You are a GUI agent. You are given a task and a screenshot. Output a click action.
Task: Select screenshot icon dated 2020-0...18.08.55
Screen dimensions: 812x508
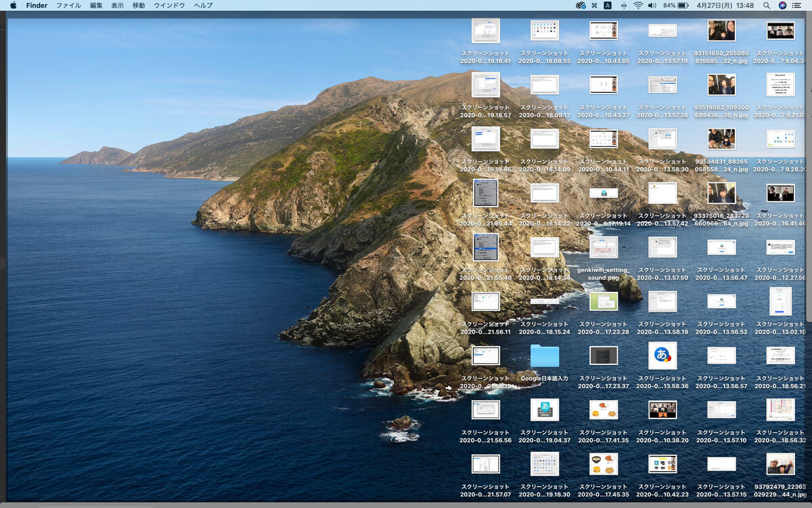pos(545,30)
